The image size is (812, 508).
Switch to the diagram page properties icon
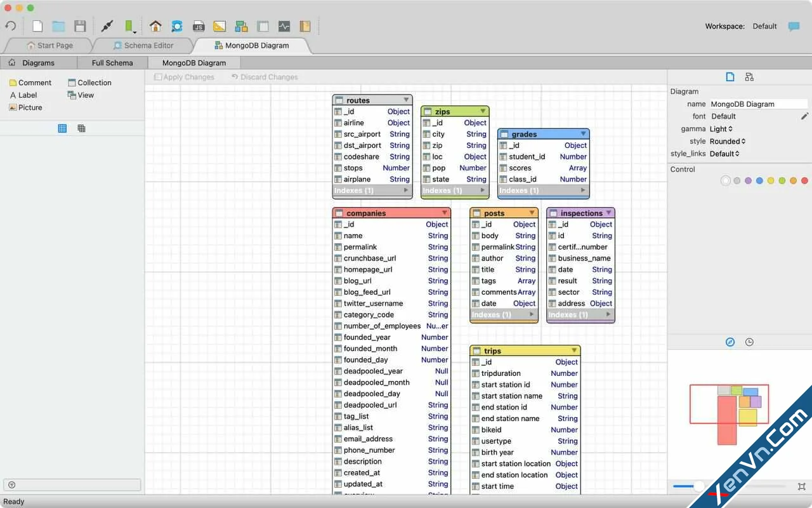pos(730,77)
